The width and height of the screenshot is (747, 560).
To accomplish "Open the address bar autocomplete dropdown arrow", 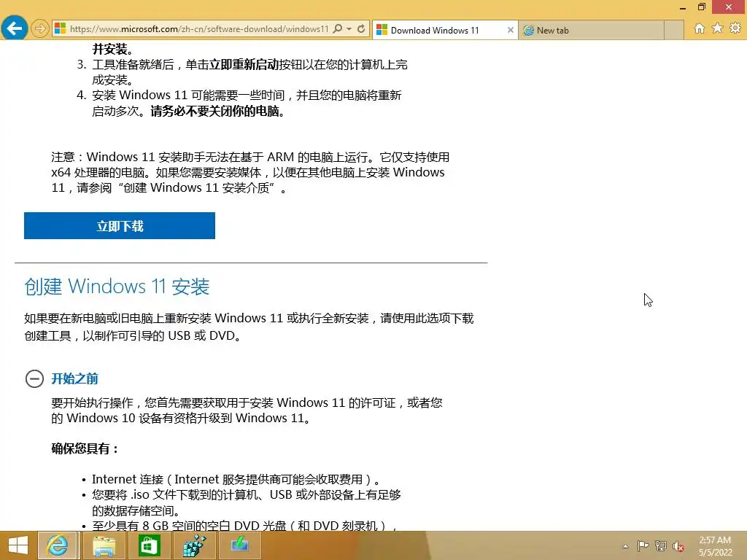I will click(349, 28).
